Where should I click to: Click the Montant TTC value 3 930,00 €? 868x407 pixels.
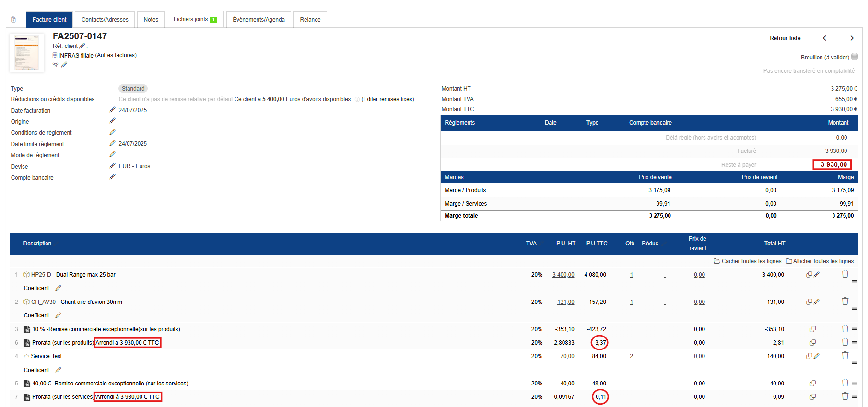pyautogui.click(x=844, y=109)
